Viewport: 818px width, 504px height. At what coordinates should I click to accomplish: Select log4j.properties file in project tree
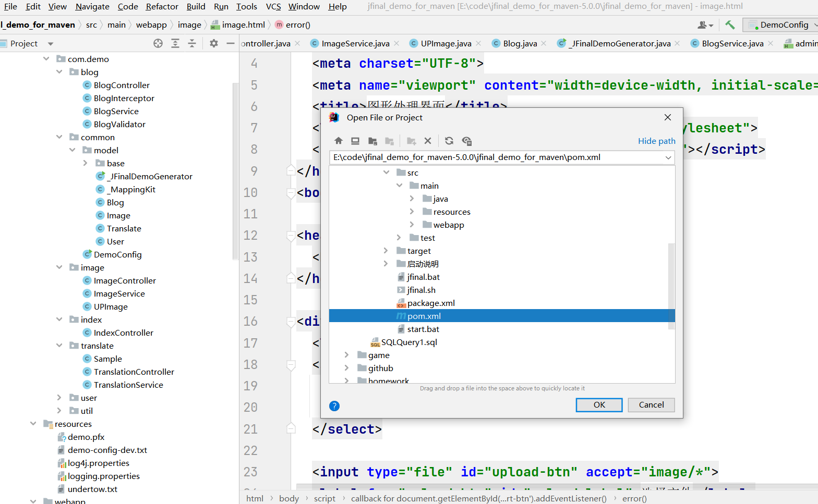(98, 463)
